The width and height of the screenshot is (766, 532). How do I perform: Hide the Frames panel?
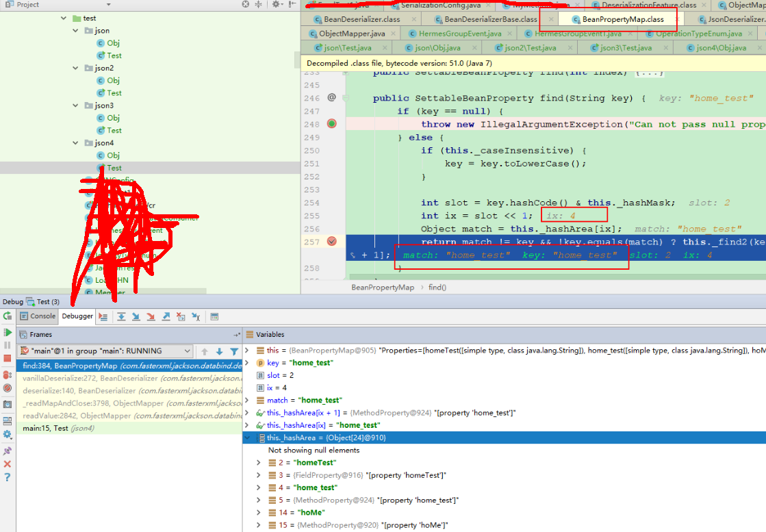click(237, 335)
